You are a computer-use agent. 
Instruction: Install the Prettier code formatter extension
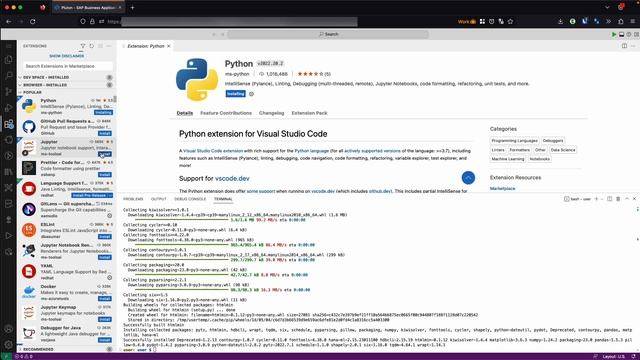(x=104, y=175)
